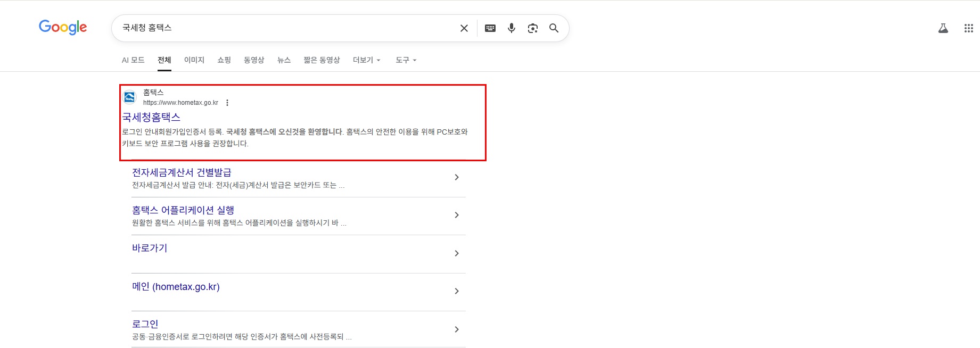Image resolution: width=980 pixels, height=348 pixels.
Task: Open Google Lens image search
Action: click(533, 28)
